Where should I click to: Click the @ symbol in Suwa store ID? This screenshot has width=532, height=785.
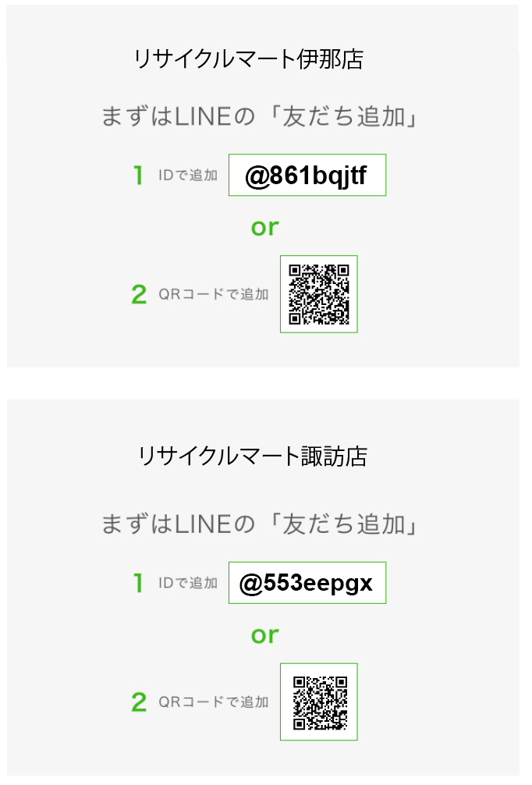[x=251, y=584]
